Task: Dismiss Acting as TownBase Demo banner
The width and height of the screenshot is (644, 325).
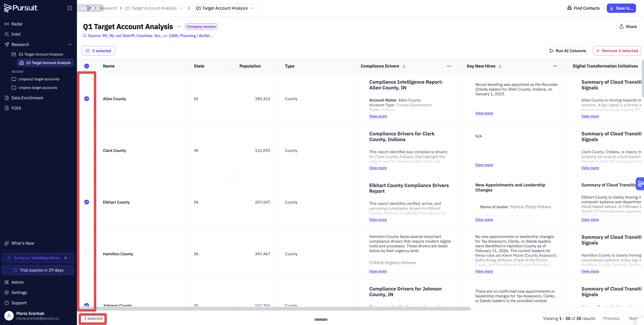Action: click(66, 258)
